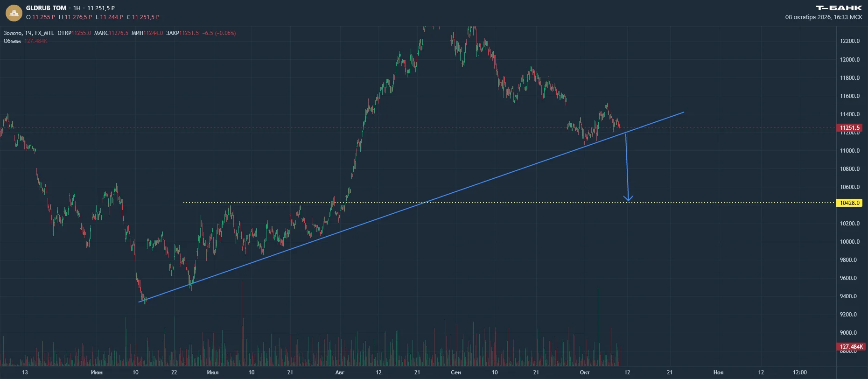The height and width of the screenshot is (379, 868).
Task: Click the ЗАКР 11251.5 legend value
Action: [x=182, y=33]
